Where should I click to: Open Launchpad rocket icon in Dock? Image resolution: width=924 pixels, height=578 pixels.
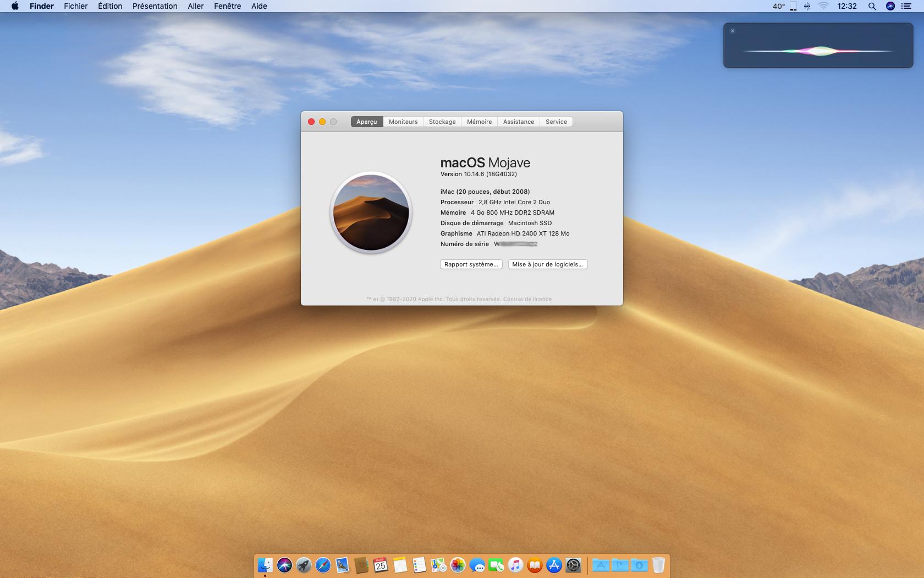[x=304, y=565]
